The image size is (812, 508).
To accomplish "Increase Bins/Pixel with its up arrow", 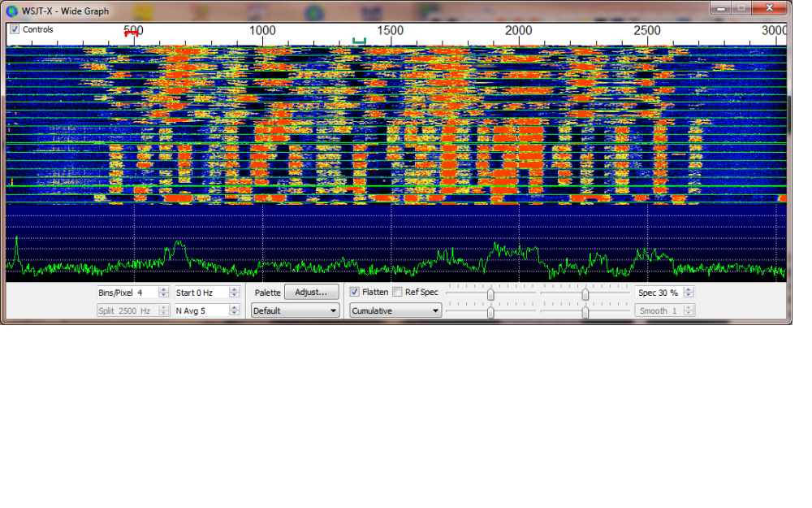I will (164, 290).
